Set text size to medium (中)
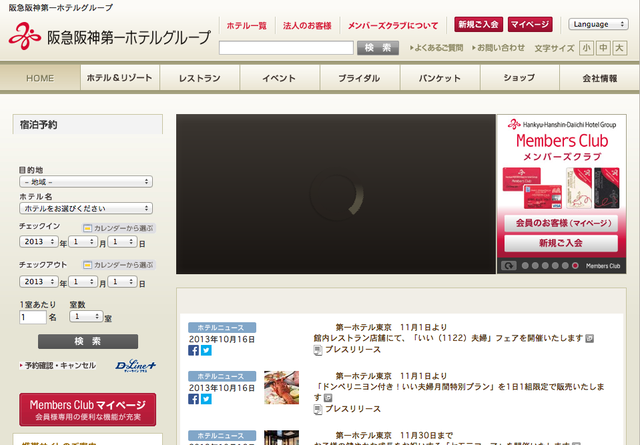The height and width of the screenshot is (445, 640). coord(603,48)
